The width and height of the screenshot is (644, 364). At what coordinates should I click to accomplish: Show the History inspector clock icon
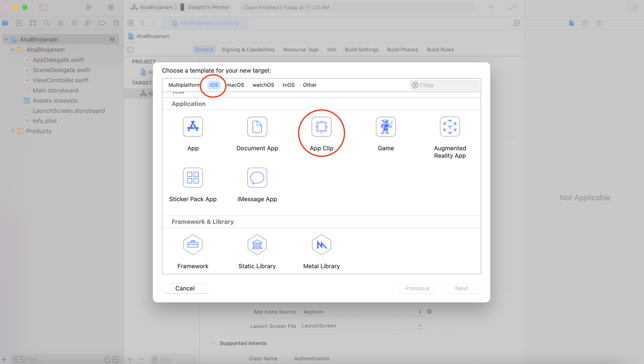585,23
